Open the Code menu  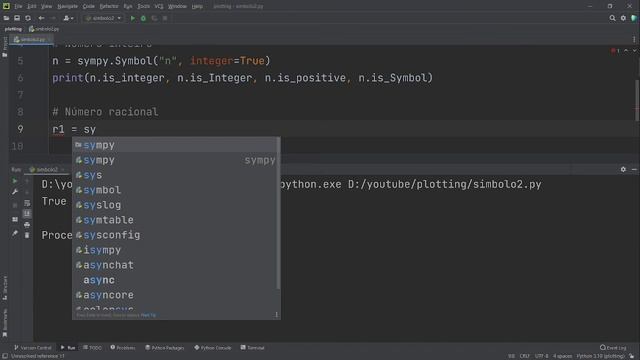(89, 7)
